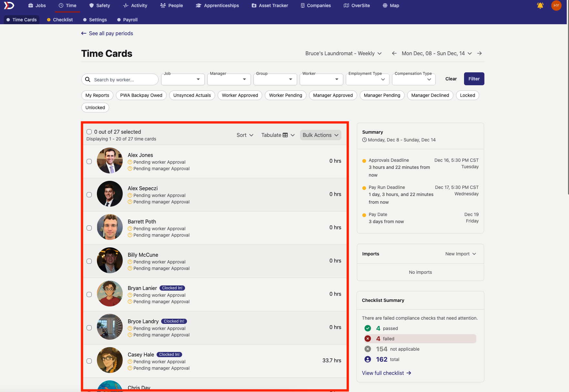Screen dimensions: 569x392
Task: Expand the Sort dropdown
Action: (x=245, y=135)
